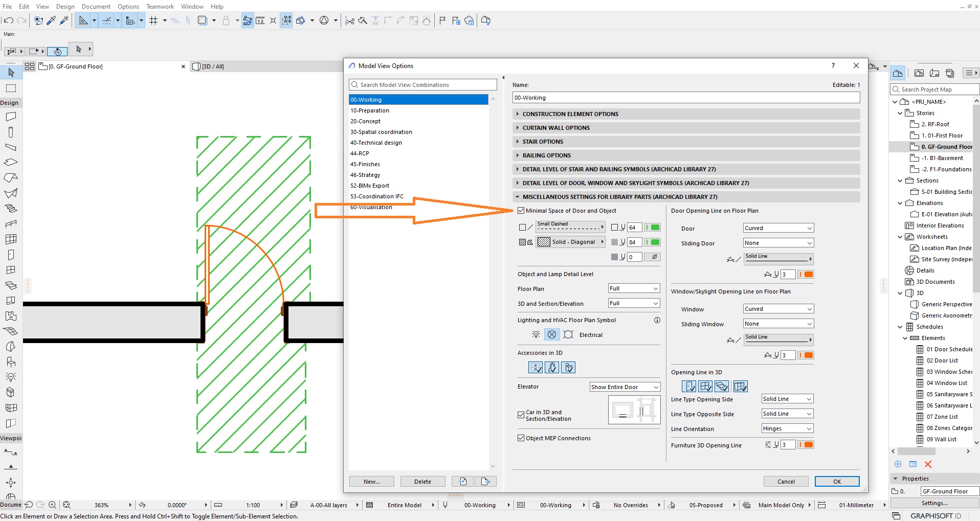Open the Teamwork menu
This screenshot has width=980, height=521.
tap(160, 7)
